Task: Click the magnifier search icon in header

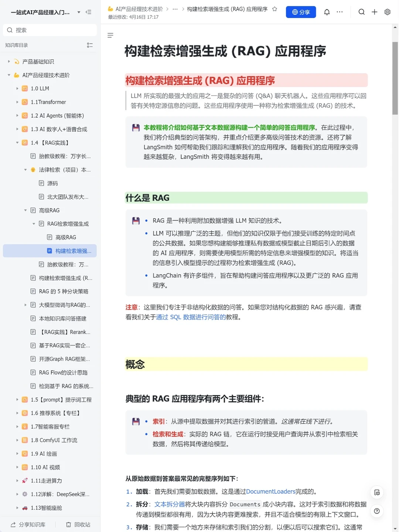Action: [x=362, y=12]
